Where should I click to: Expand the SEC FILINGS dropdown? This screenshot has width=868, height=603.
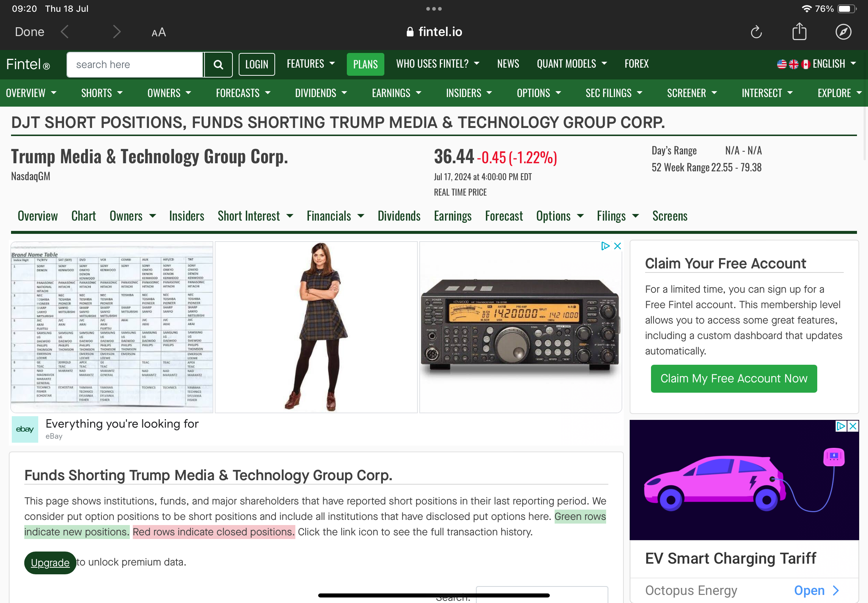click(614, 93)
